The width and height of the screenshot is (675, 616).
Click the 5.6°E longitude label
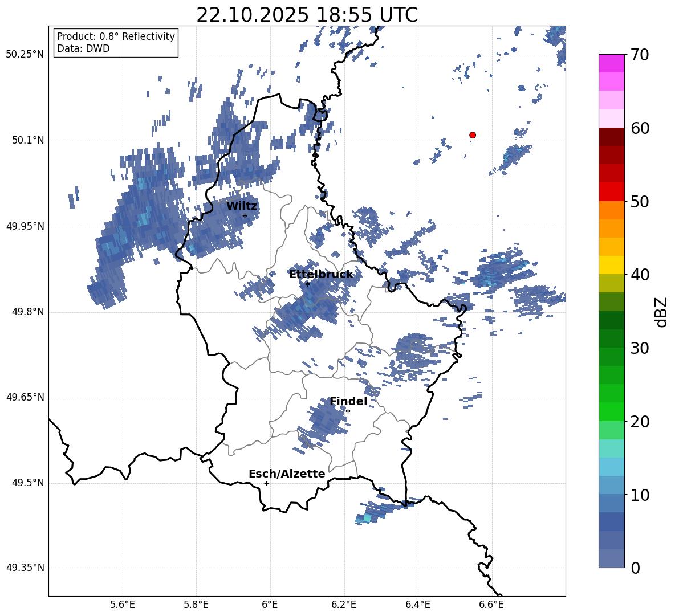(x=123, y=605)
